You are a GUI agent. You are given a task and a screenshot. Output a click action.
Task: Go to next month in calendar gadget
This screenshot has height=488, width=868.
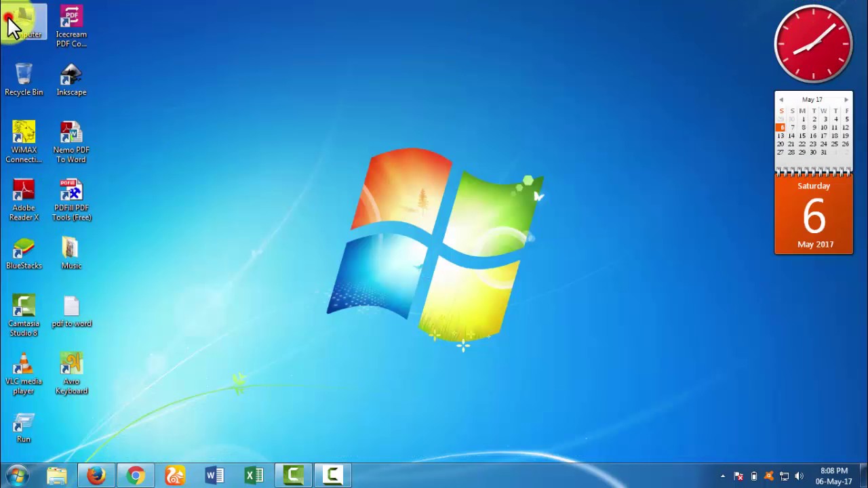pos(846,100)
